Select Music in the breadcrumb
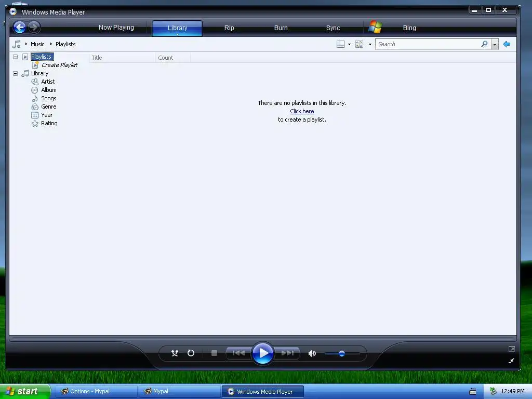532x399 pixels. pos(37,44)
